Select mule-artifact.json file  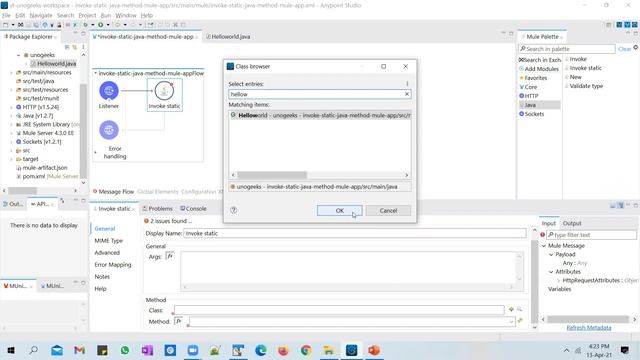coord(42,168)
